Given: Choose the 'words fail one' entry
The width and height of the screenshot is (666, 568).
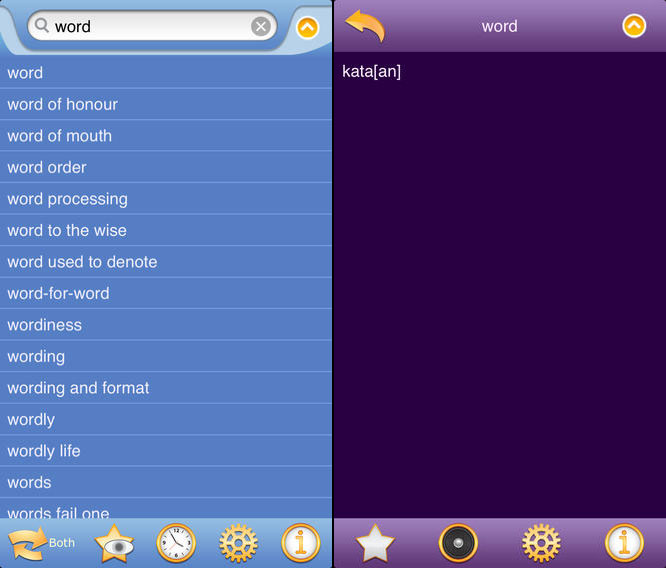Looking at the screenshot, I should coord(166,509).
